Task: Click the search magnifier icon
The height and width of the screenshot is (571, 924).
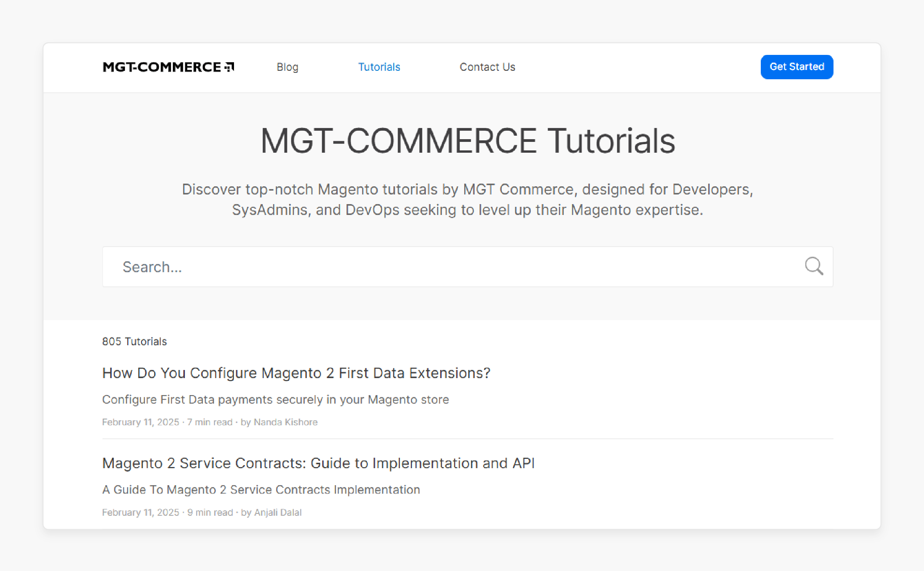Action: coord(814,267)
